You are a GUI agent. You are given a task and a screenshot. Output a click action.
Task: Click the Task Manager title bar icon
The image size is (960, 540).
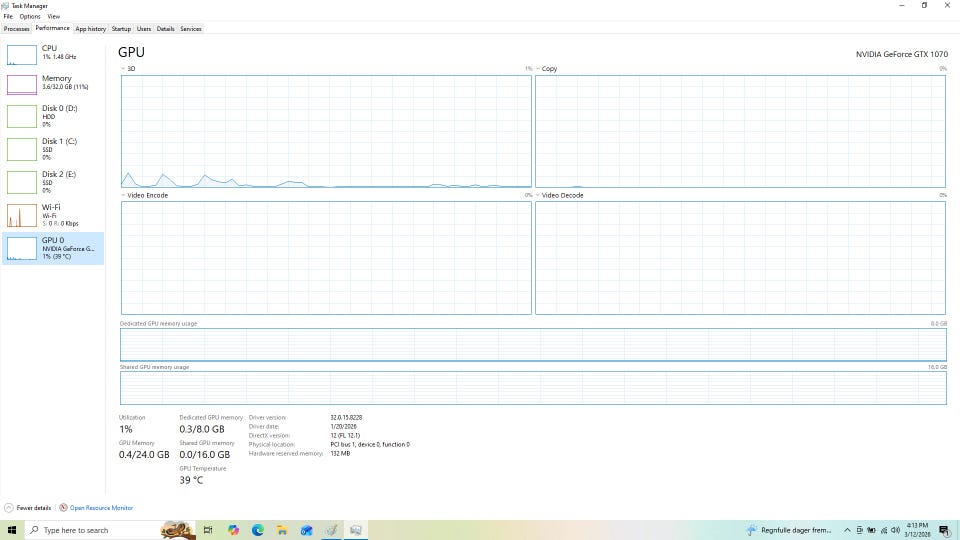point(5,6)
